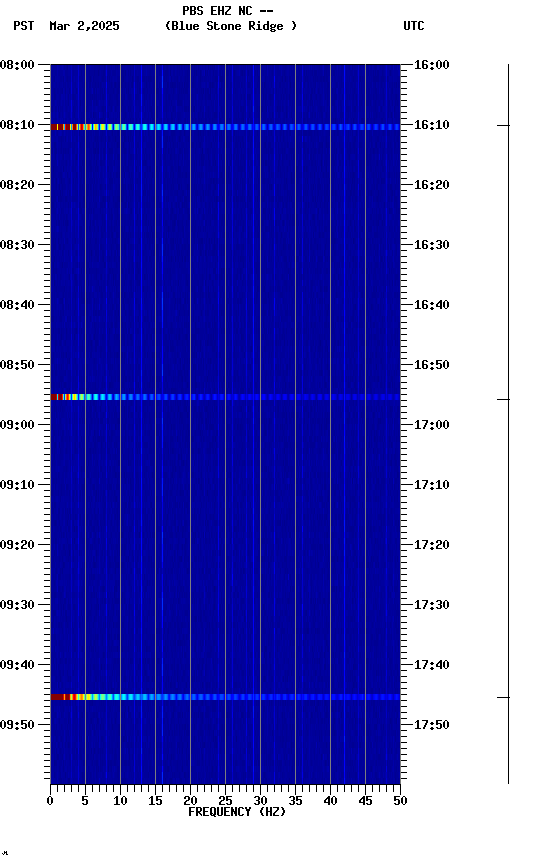This screenshot has width=552, height=864.
Task: Click the 09:00 PST time label
Action: 17,425
